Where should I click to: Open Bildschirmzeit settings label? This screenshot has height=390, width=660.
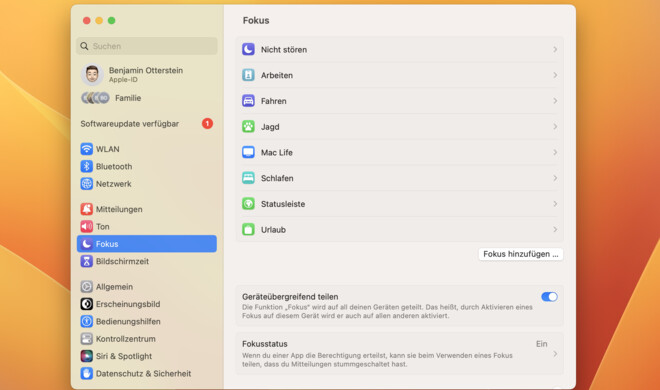122,261
